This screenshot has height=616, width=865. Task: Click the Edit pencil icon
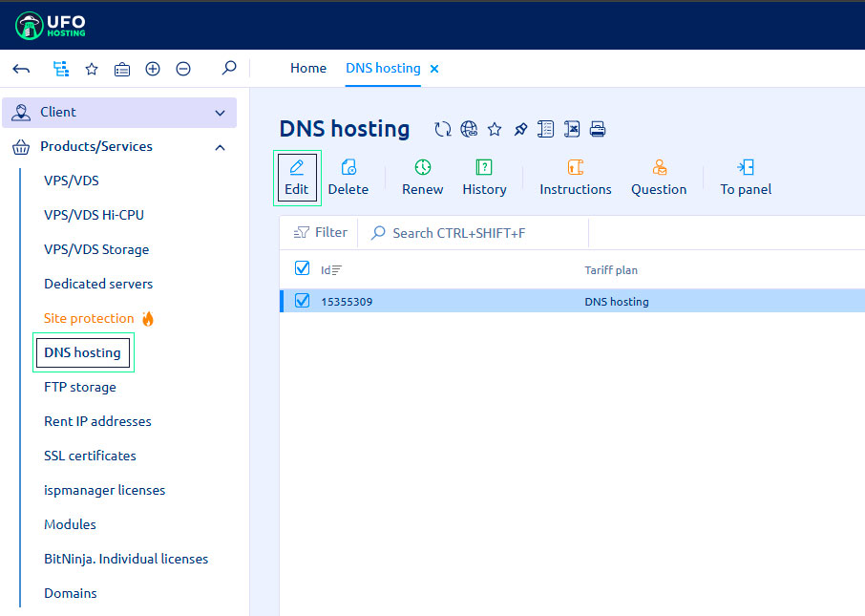[297, 168]
